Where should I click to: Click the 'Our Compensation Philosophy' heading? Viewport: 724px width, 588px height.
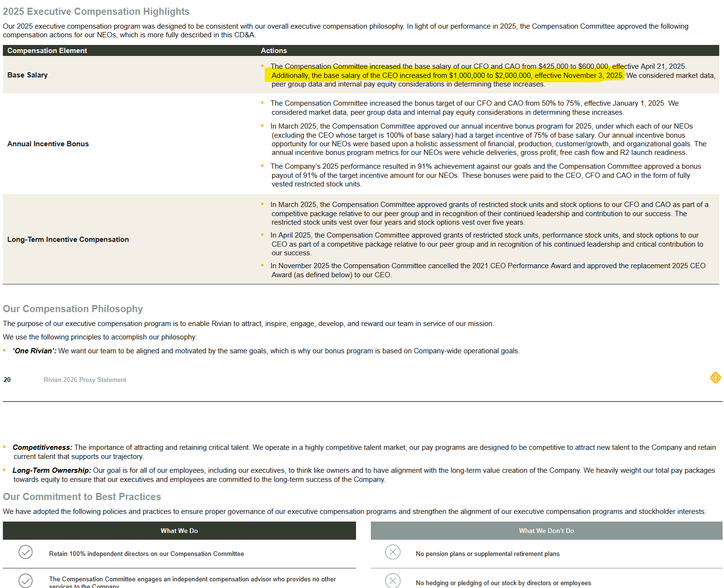click(x=73, y=309)
